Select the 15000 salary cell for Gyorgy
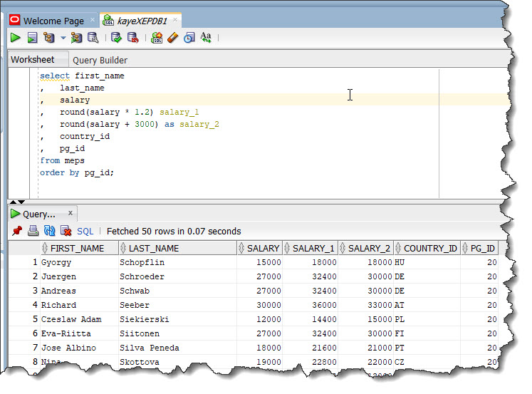The image size is (532, 394). (x=259, y=262)
